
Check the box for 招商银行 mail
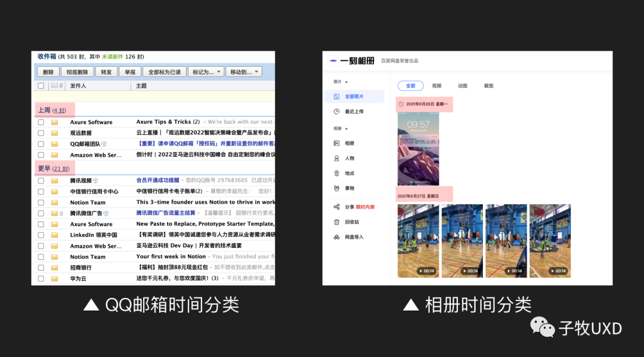[41, 268]
